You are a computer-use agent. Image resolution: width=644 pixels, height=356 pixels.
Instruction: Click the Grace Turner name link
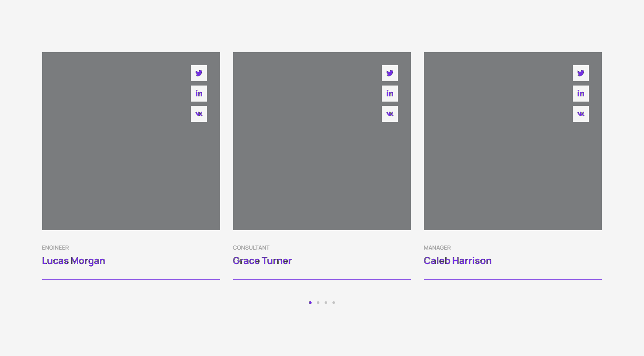262,260
